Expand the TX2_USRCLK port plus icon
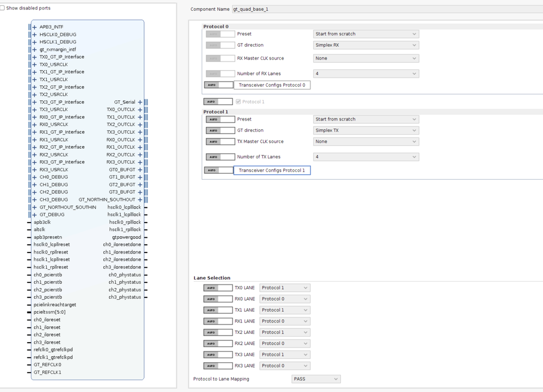 coord(34,94)
